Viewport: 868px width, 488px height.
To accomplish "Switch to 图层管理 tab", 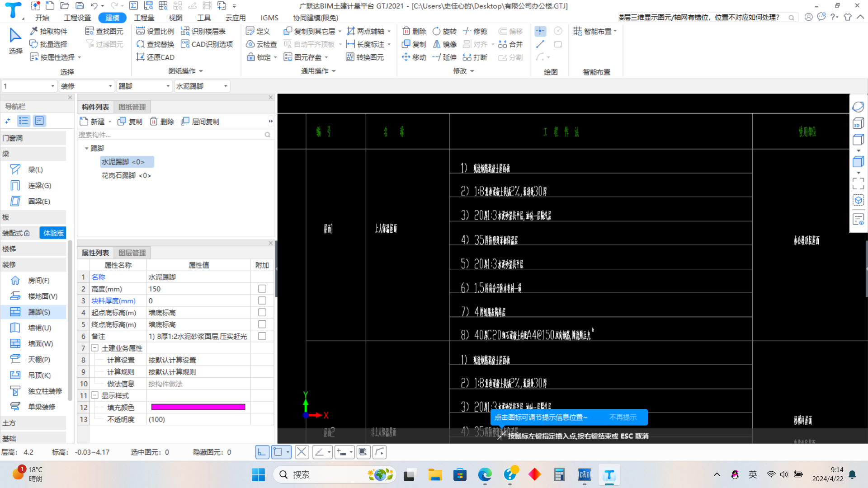I will coord(132,253).
